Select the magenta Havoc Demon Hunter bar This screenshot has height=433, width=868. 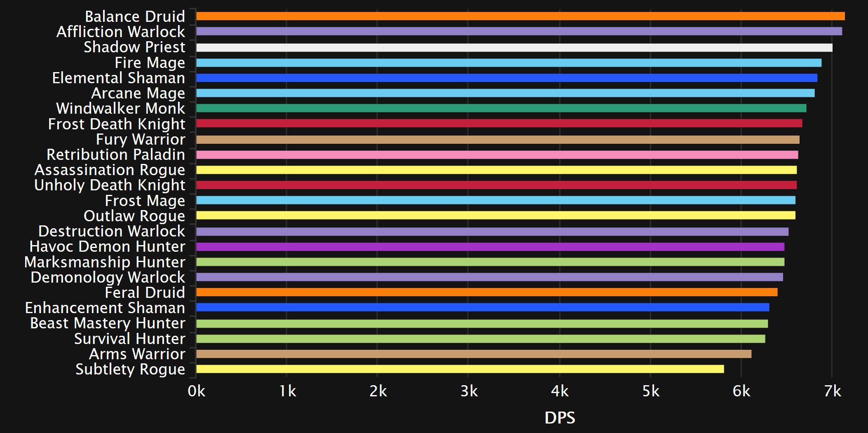point(490,247)
